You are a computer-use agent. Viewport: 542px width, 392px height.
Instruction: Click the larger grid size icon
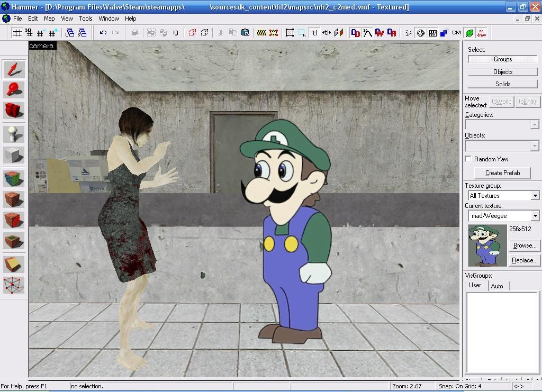pyautogui.click(x=52, y=33)
